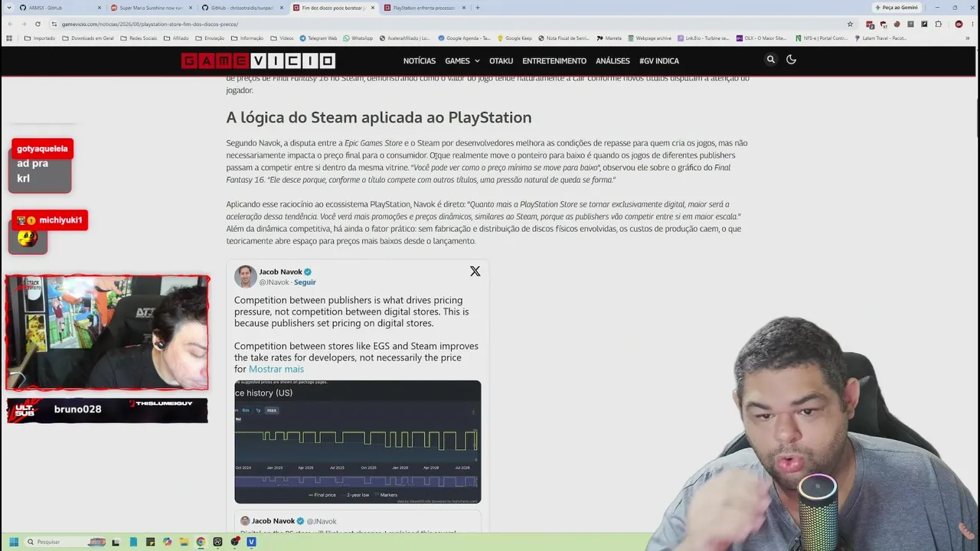This screenshot has width=980, height=551.
Task: Open the Importado bookmarks folder
Action: tap(39, 37)
